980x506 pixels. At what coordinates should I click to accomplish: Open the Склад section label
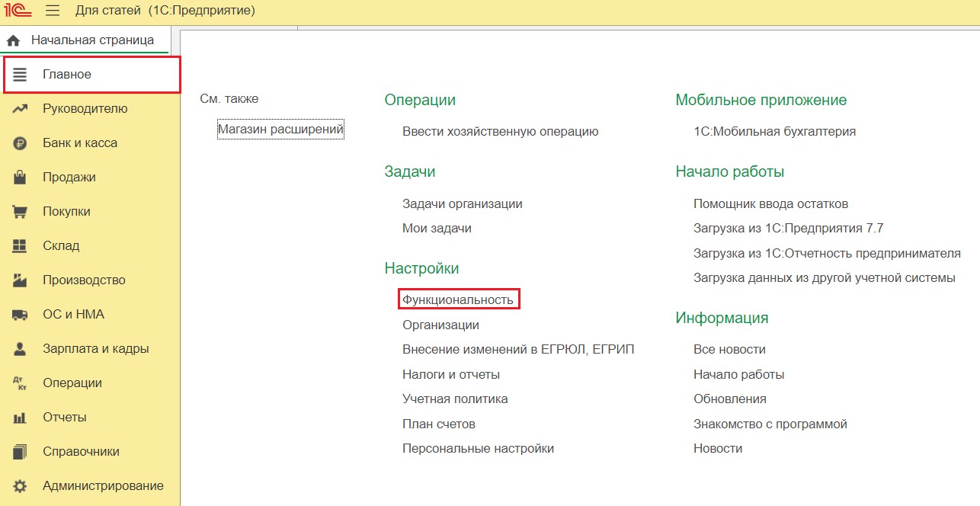61,246
